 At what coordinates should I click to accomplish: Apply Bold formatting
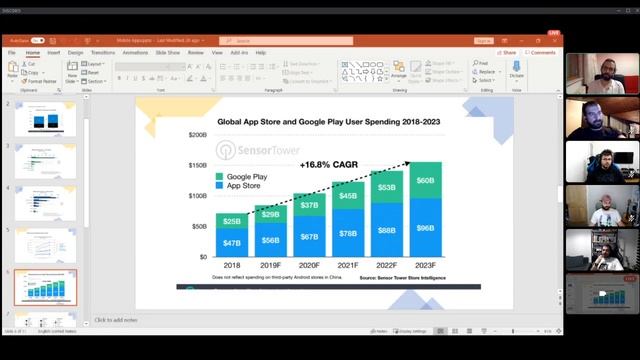(119, 78)
